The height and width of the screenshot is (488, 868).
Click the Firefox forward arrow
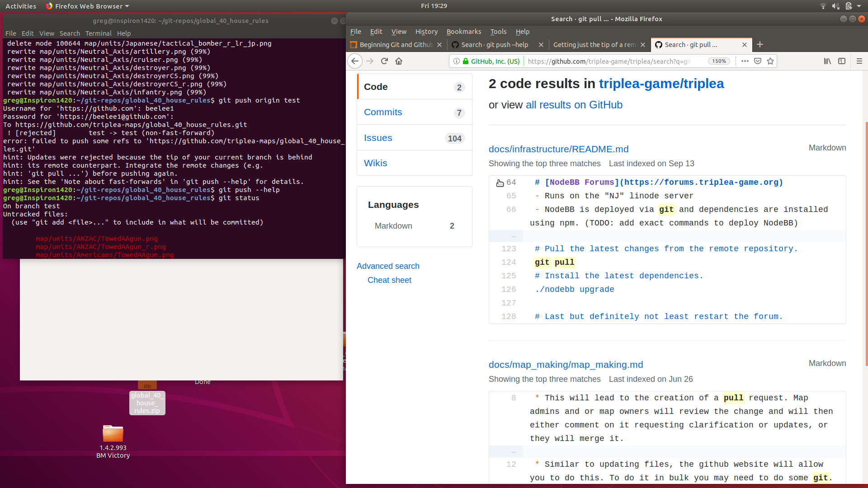click(370, 61)
